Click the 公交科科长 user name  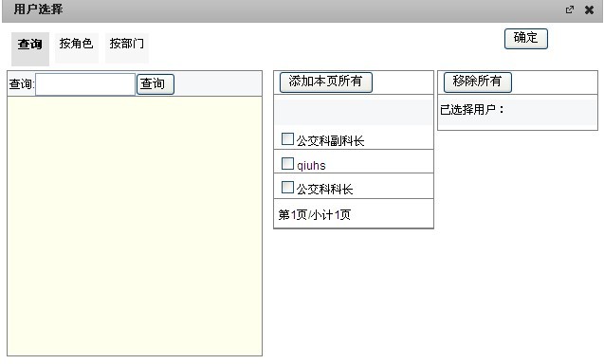tap(324, 190)
